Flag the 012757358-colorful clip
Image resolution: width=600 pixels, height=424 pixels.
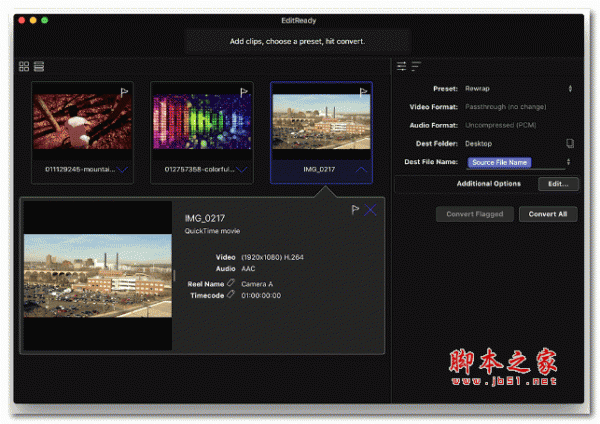[x=243, y=92]
